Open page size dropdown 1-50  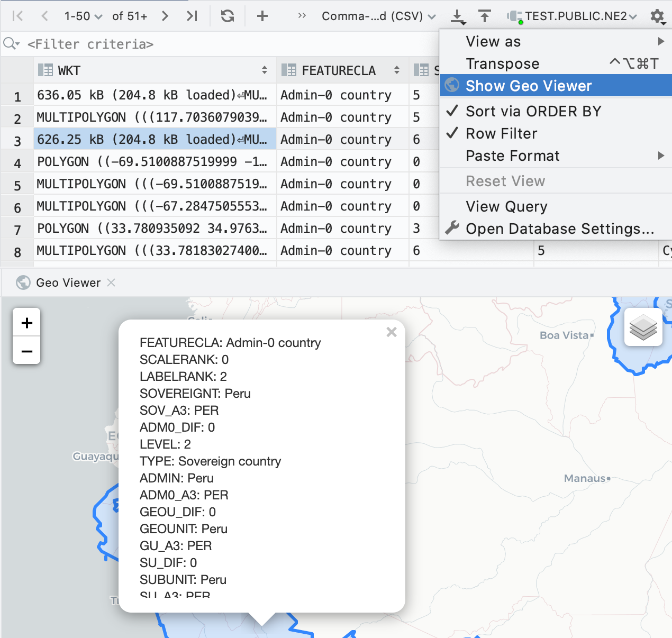(83, 16)
